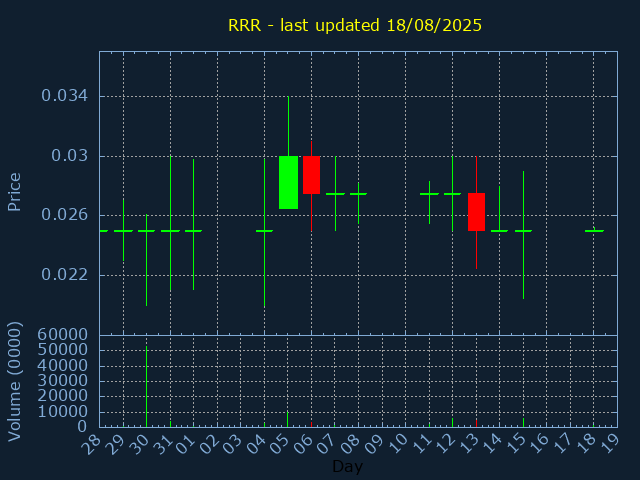This screenshot has width=640, height=480.
Task: Select the 0.03 price axis label
Action: (69, 156)
